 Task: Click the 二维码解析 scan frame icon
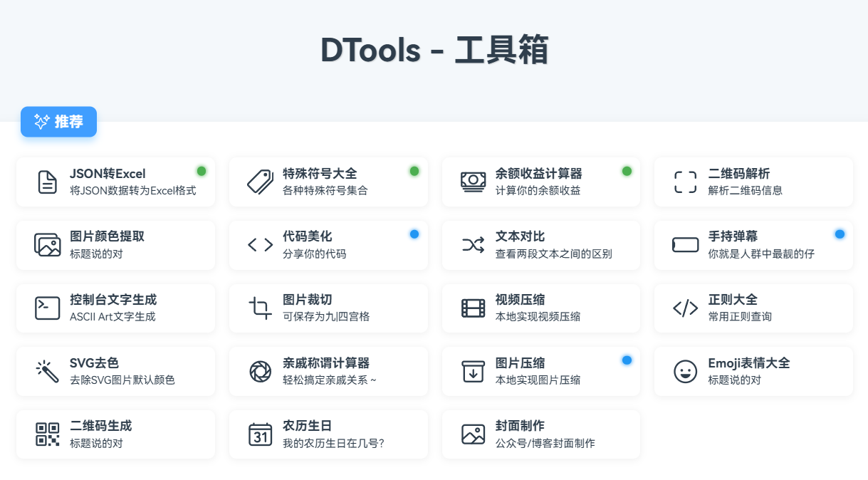click(x=686, y=182)
